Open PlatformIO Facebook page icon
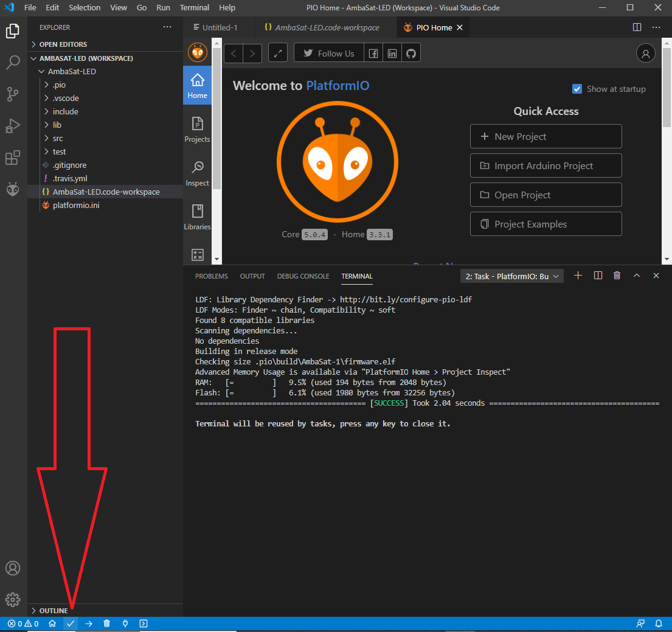 pos(373,53)
